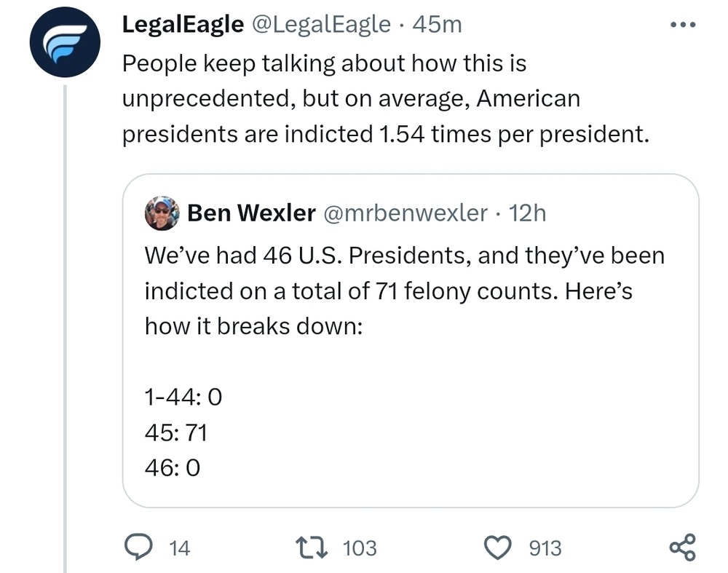The image size is (728, 573).
Task: Open the three-dot more options menu
Action: coord(682,25)
